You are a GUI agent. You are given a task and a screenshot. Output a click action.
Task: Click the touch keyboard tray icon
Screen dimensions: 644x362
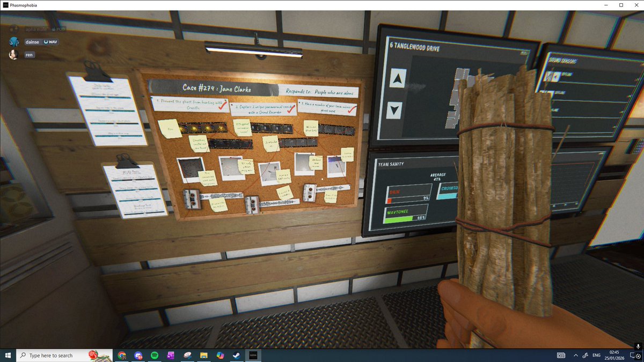[x=561, y=355]
